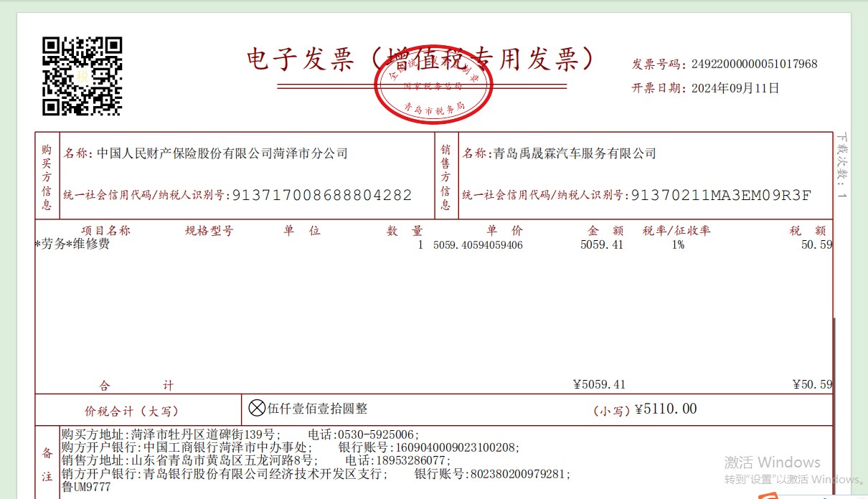The height and width of the screenshot is (499, 868).
Task: Click the 1% tax rate value
Action: tap(677, 245)
